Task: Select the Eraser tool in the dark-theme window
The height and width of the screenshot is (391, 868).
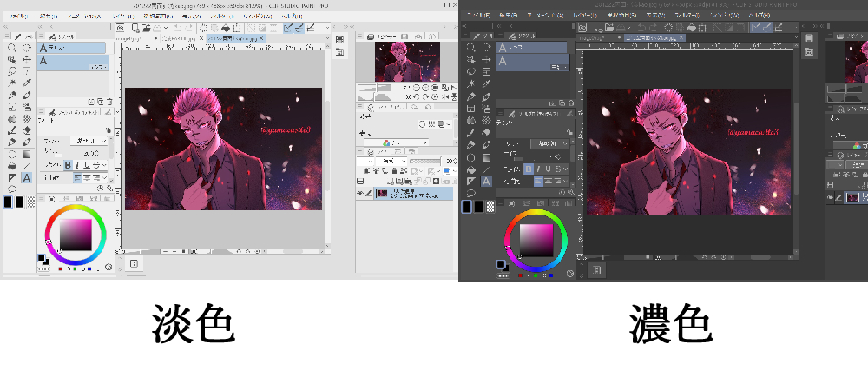Action: tap(486, 132)
